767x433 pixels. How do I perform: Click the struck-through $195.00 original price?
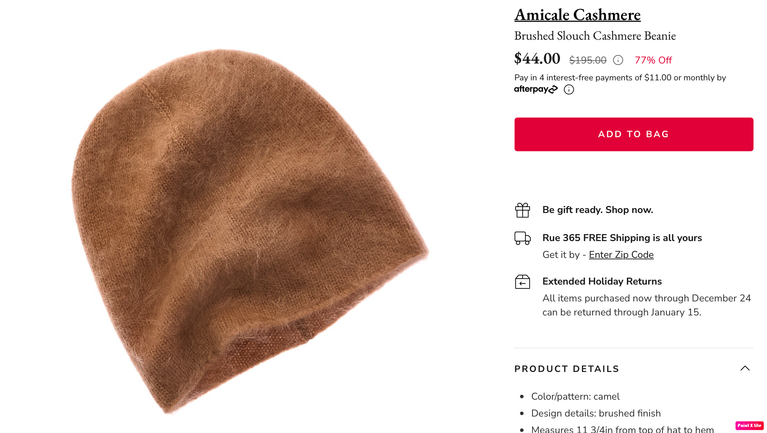pyautogui.click(x=587, y=60)
